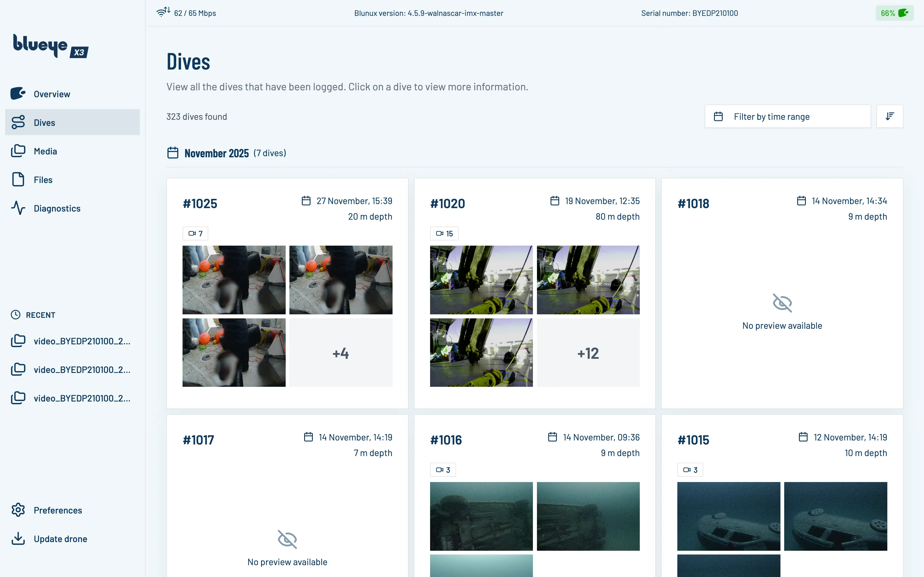Click '27 November, 15:39' date text
Viewport: 924px width, 577px height.
click(x=354, y=201)
